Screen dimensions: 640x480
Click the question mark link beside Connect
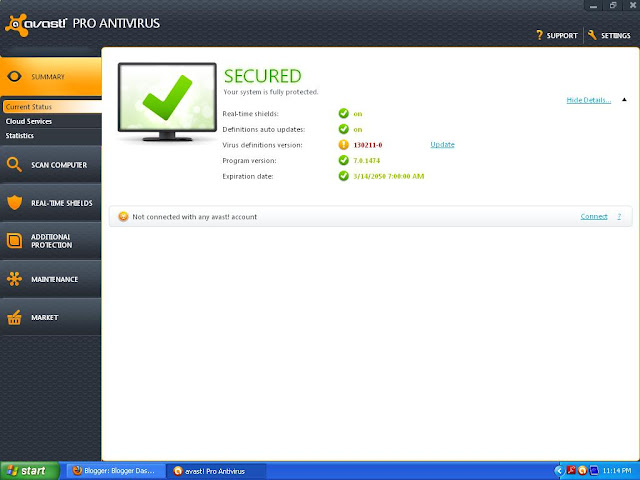tap(619, 216)
